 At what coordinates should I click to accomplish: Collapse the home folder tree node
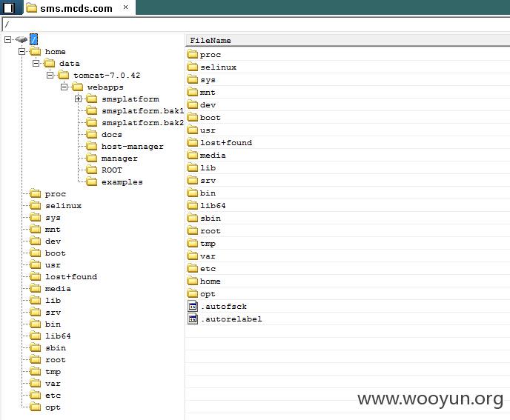pyautogui.click(x=21, y=51)
